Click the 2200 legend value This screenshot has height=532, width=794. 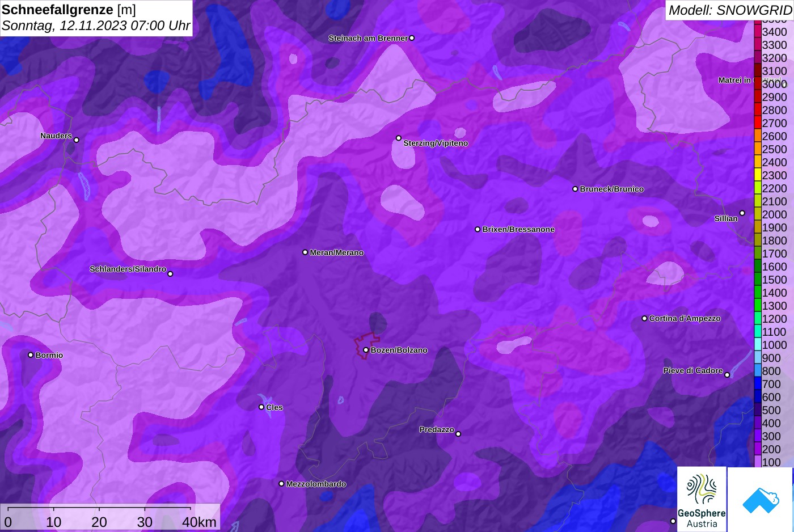[x=774, y=188]
